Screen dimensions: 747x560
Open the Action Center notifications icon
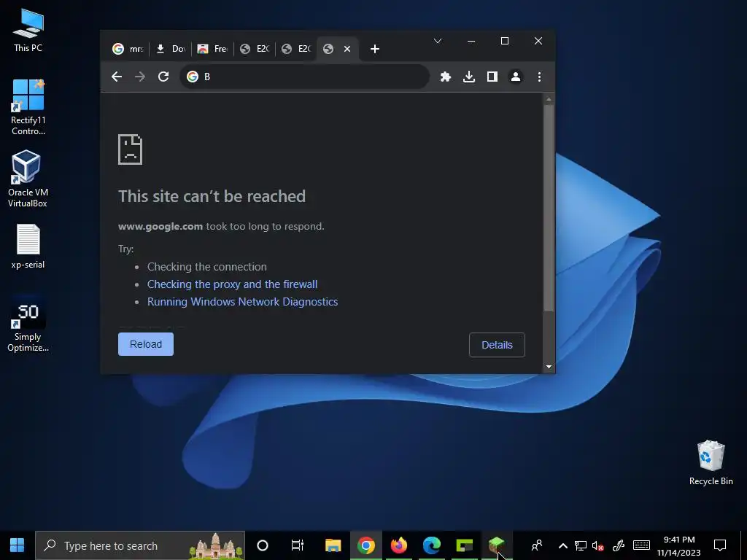click(720, 545)
